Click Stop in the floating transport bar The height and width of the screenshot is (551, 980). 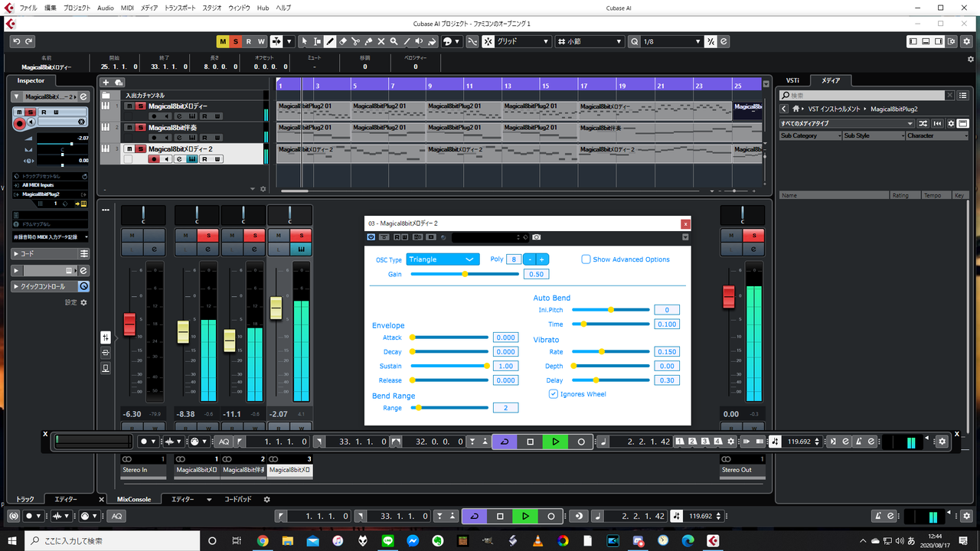[530, 442]
